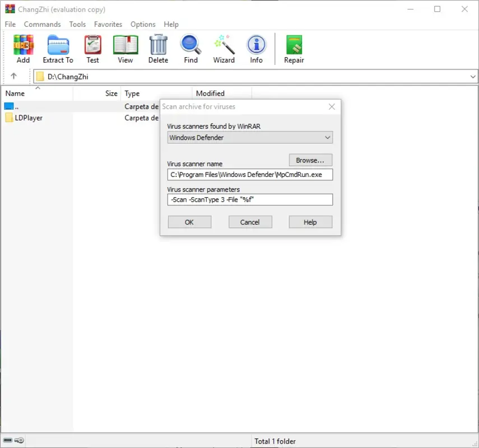
Task: Edit the virus scanner parameters field
Action: click(250, 199)
